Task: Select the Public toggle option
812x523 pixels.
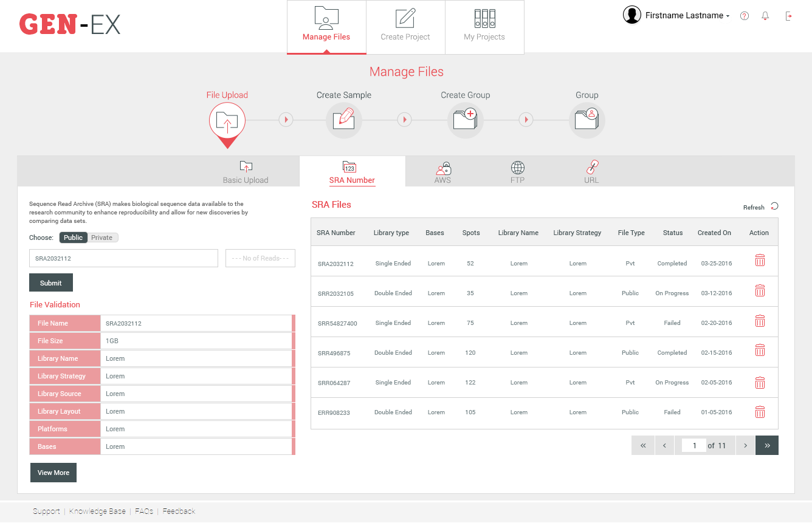Action: click(x=74, y=238)
